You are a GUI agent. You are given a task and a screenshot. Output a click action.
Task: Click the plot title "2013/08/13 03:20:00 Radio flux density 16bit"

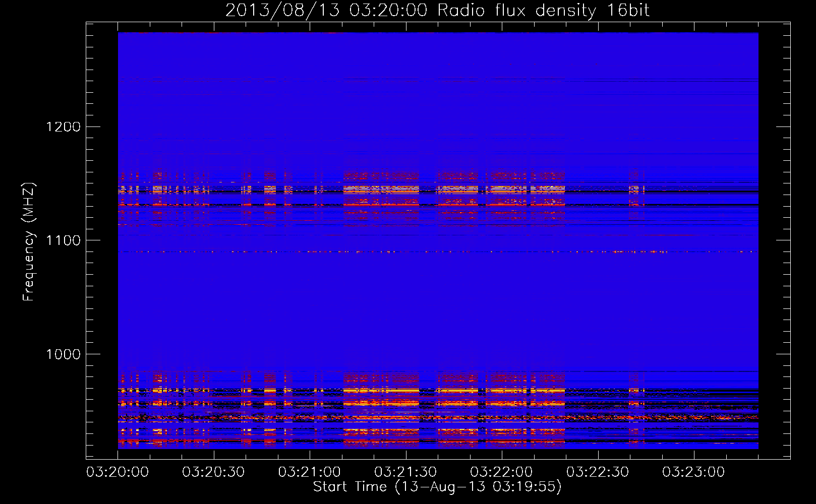437,11
